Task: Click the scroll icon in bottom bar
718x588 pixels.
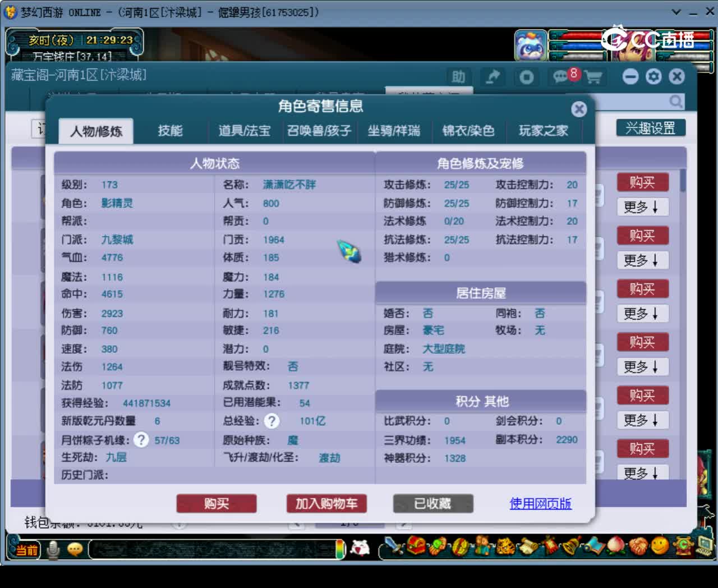Action: pyautogui.click(x=527, y=546)
